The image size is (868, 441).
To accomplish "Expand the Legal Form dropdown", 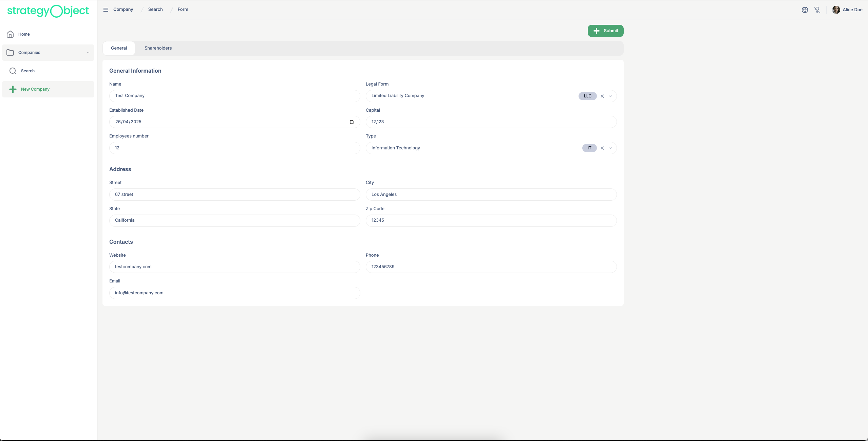I will point(610,96).
